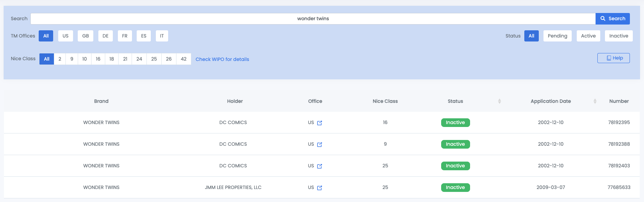This screenshot has height=202, width=644.
Task: Filter status to Inactive
Action: point(618,36)
